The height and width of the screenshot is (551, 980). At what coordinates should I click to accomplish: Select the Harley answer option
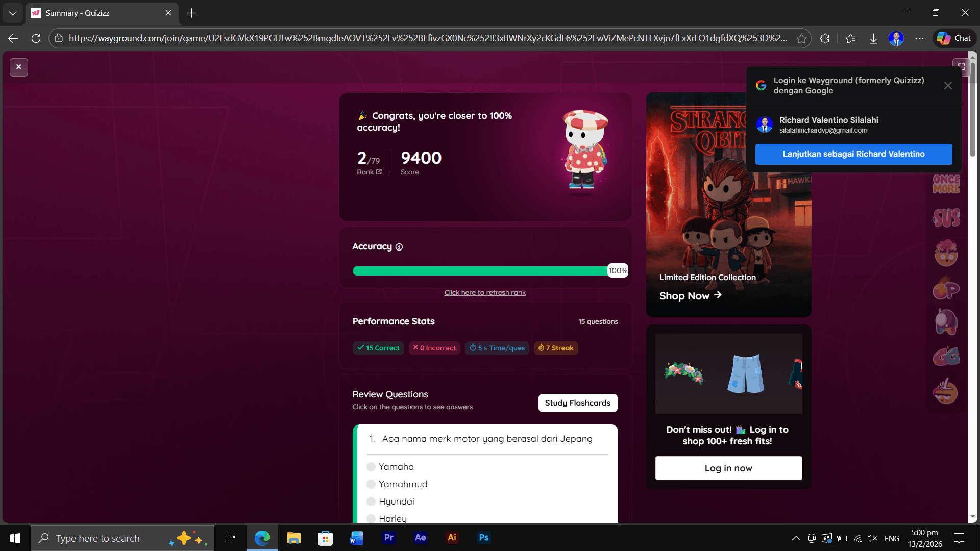[387, 518]
